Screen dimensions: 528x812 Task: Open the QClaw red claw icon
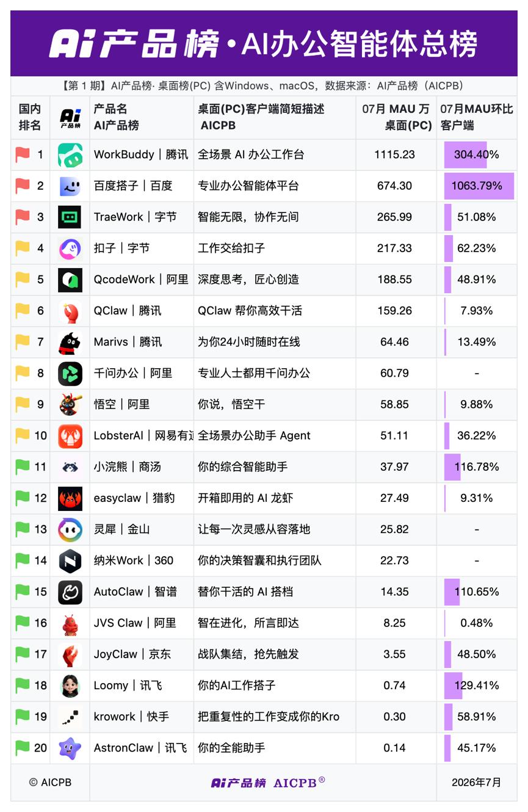click(70, 311)
